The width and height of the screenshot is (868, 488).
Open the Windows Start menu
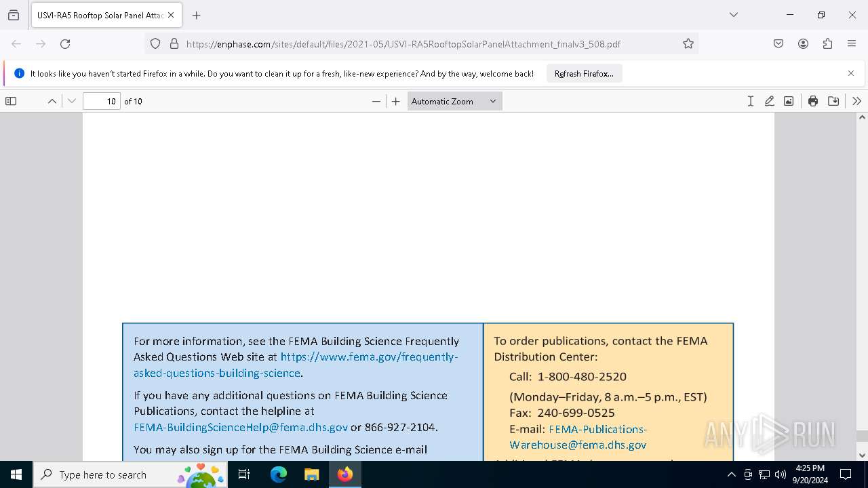[x=16, y=474]
